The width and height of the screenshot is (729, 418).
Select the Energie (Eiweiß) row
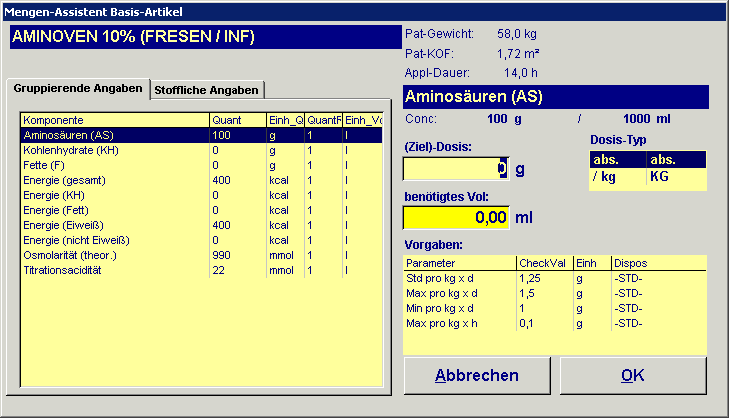(x=201, y=225)
